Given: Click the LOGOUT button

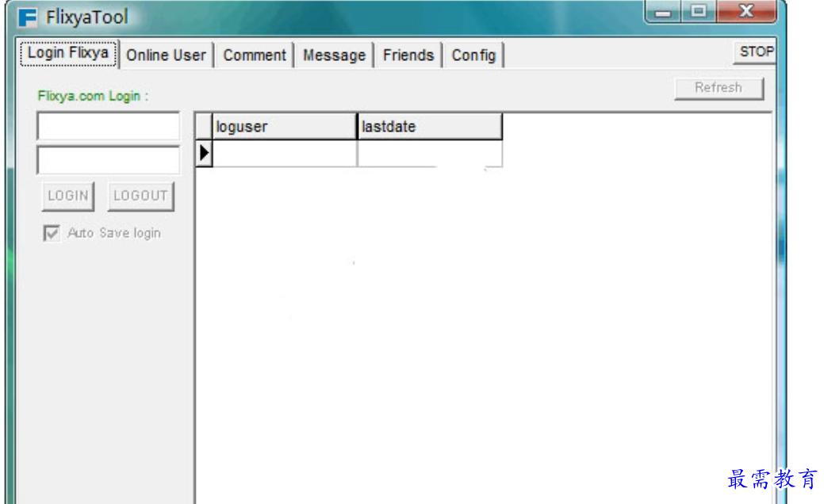Looking at the screenshot, I should (140, 196).
